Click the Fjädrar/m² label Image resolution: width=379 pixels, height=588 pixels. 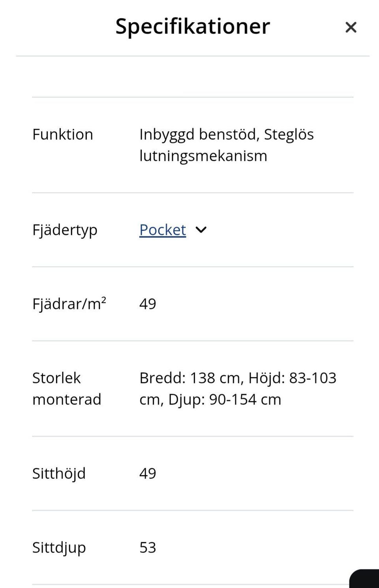click(69, 304)
